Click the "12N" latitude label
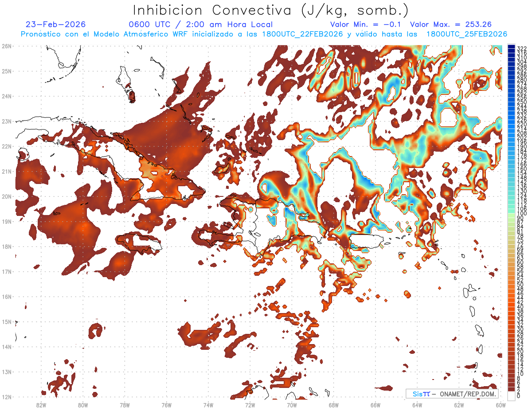Image resolution: width=532 pixels, height=411 pixels. tap(6, 396)
